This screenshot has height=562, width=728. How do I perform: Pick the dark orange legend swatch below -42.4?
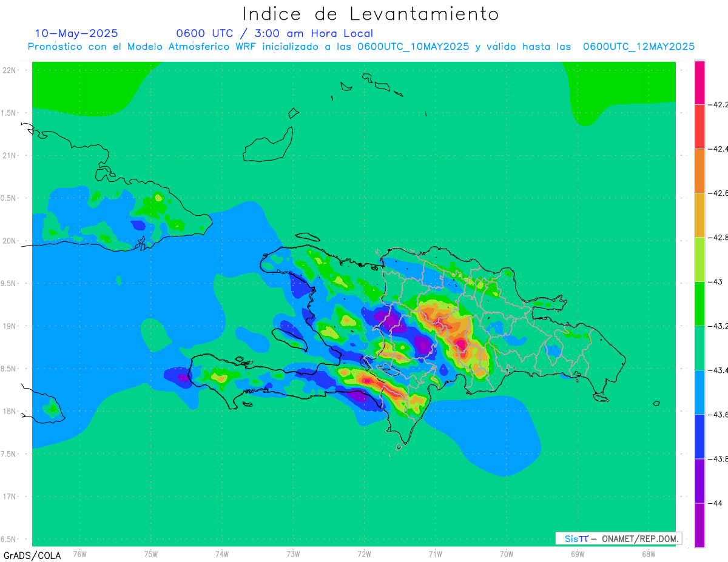click(699, 171)
